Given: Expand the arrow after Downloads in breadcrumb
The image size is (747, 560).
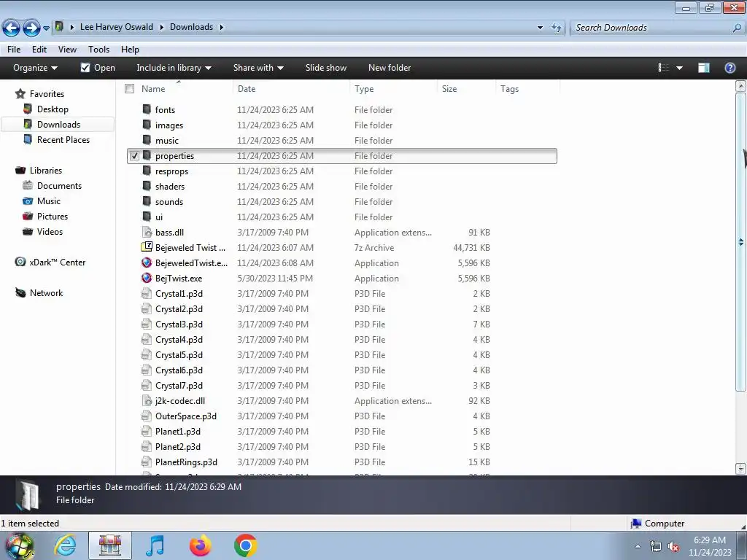Looking at the screenshot, I should 222,27.
